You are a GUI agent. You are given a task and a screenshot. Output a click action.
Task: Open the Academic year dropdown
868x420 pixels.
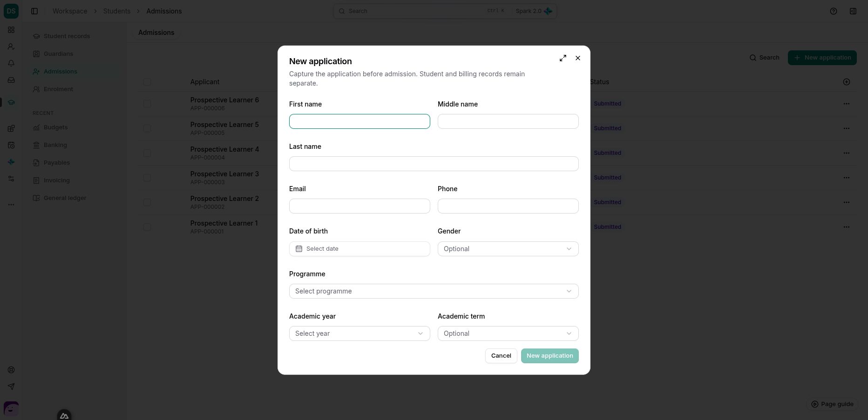point(359,333)
